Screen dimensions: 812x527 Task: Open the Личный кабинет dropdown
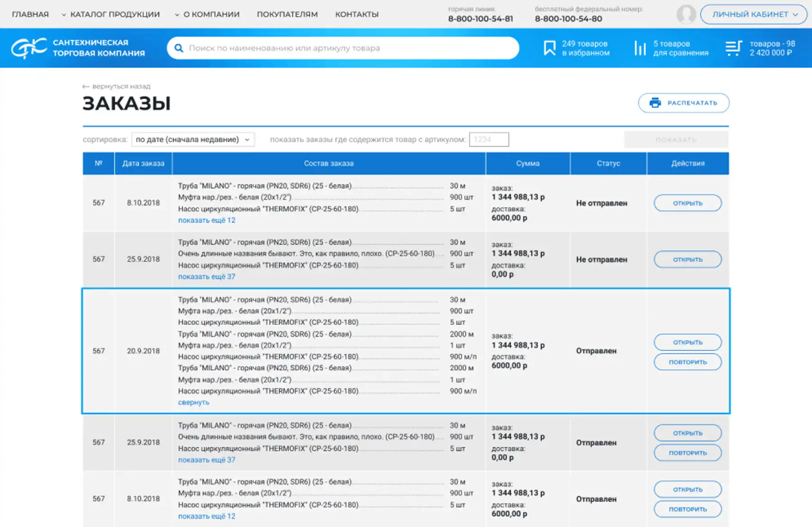point(753,14)
